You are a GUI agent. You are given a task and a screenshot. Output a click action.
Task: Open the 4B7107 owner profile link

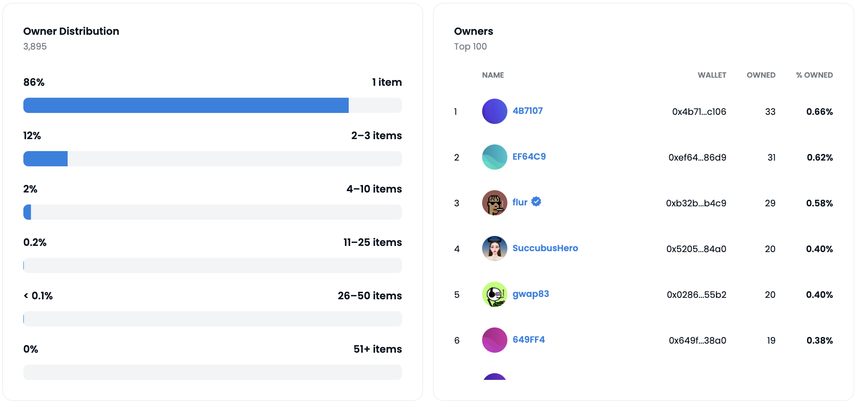[x=527, y=111]
